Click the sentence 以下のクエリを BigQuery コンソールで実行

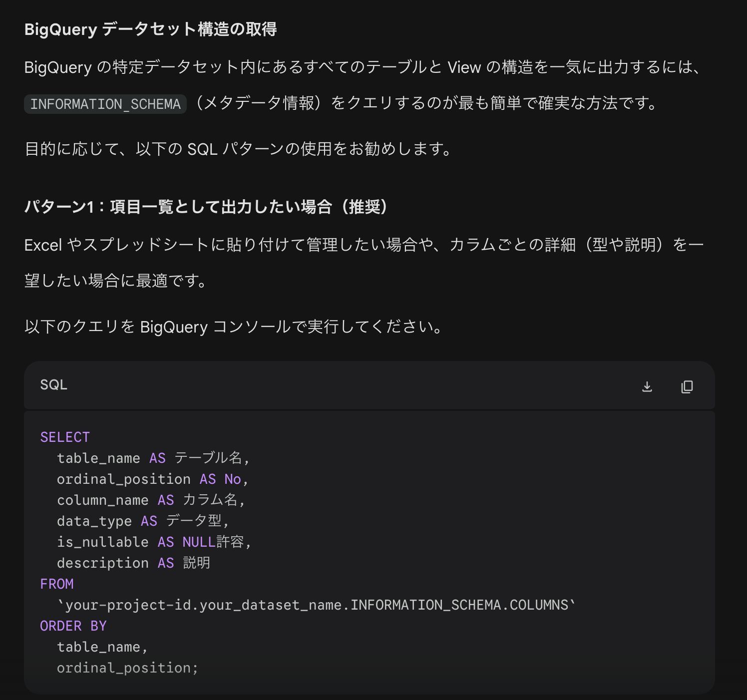click(234, 327)
